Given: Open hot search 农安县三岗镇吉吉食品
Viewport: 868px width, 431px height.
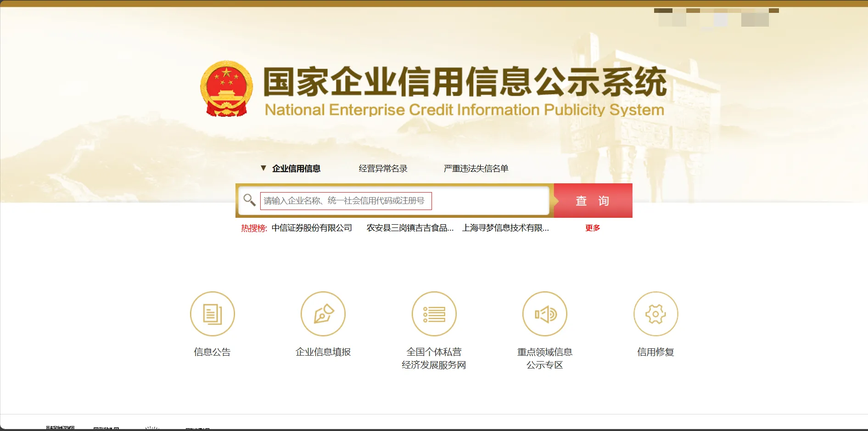Looking at the screenshot, I should (410, 228).
